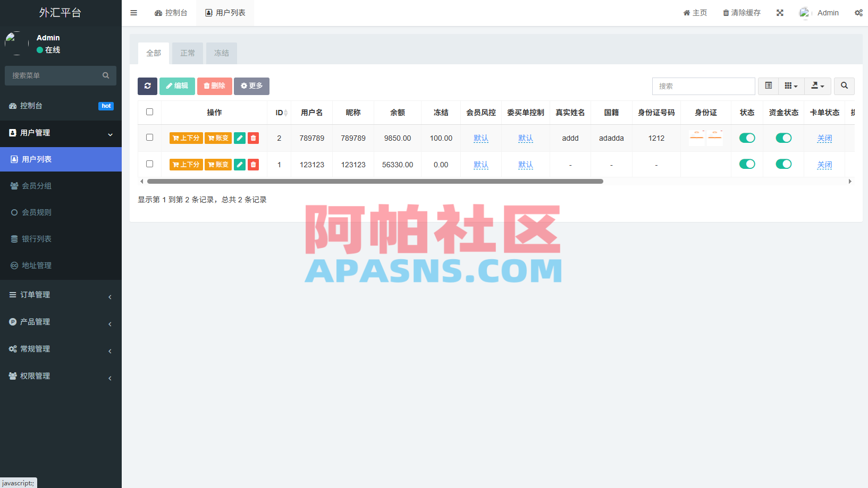The width and height of the screenshot is (868, 488).
Task: Switch to the 正常 filter tab
Action: 188,53
